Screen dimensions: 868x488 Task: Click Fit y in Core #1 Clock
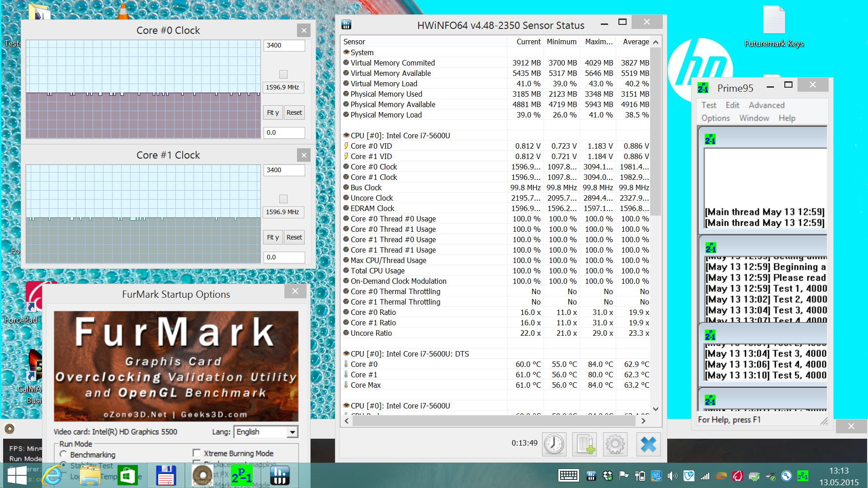(273, 237)
